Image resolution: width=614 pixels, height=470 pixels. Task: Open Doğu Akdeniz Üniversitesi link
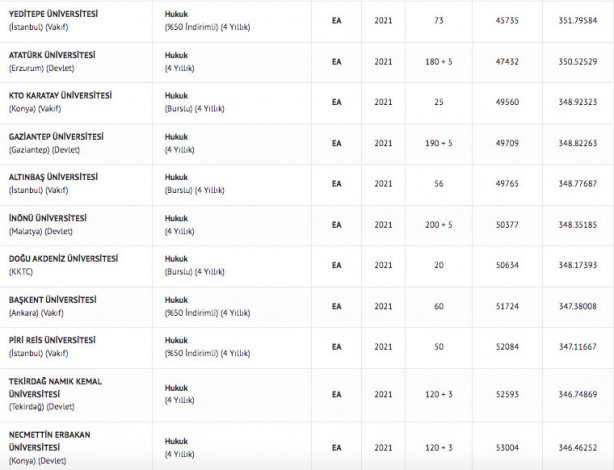61,259
